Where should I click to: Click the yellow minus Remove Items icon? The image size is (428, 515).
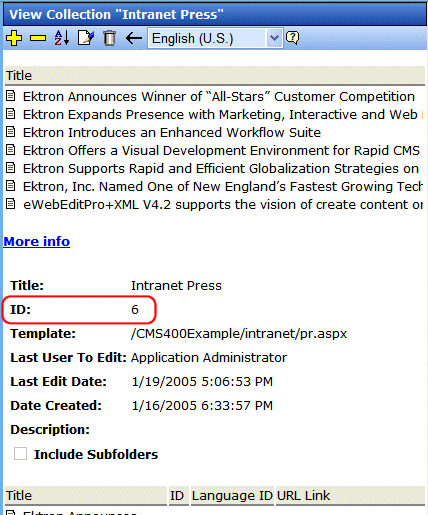(x=38, y=38)
